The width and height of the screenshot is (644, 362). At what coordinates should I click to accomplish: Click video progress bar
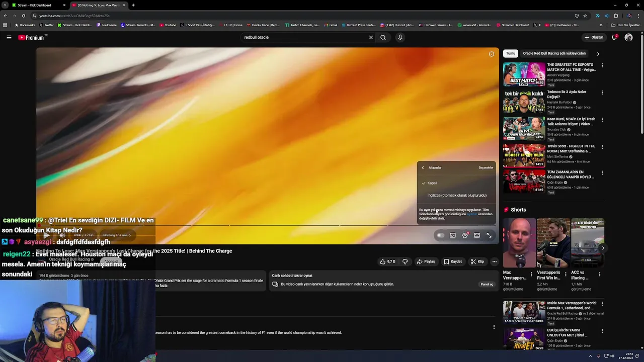[x=267, y=226]
